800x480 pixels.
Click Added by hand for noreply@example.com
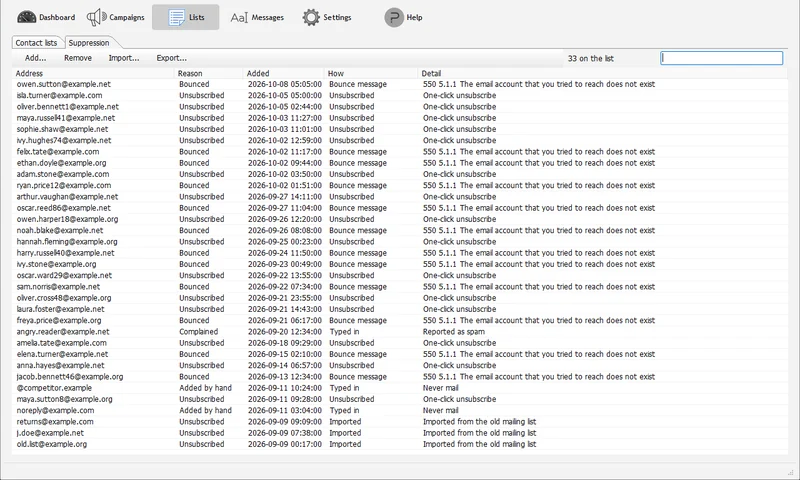pyautogui.click(x=205, y=410)
